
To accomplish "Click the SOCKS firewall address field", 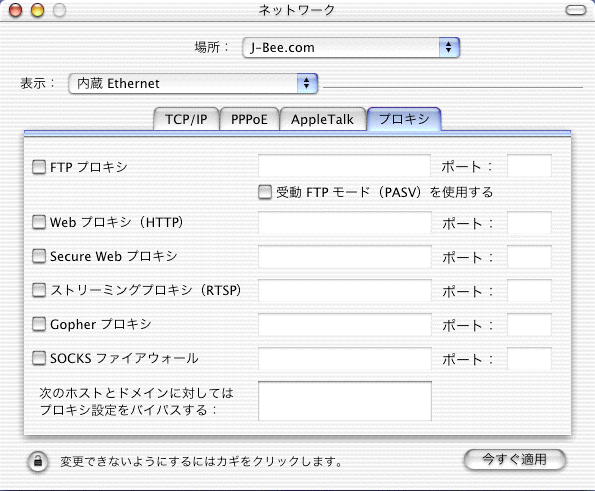I will click(x=345, y=359).
